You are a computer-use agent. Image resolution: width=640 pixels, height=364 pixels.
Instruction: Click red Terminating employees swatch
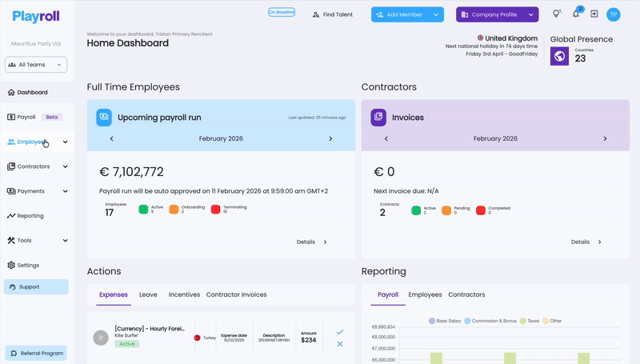[215, 210]
